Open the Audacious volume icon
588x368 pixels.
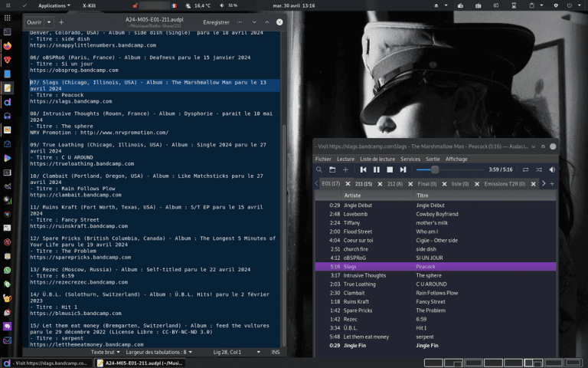552,169
